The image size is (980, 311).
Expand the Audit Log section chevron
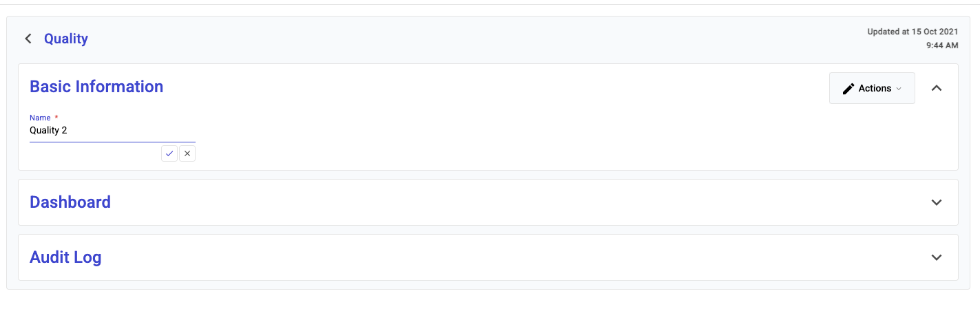936,257
